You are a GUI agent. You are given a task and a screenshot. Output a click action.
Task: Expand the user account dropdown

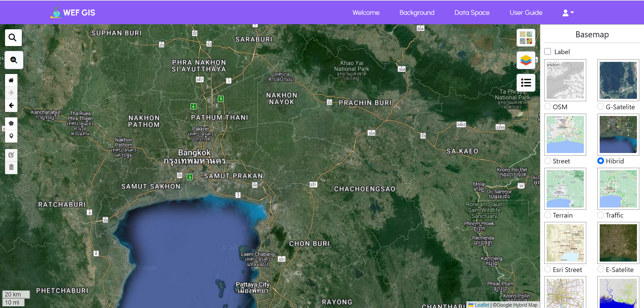pyautogui.click(x=568, y=13)
